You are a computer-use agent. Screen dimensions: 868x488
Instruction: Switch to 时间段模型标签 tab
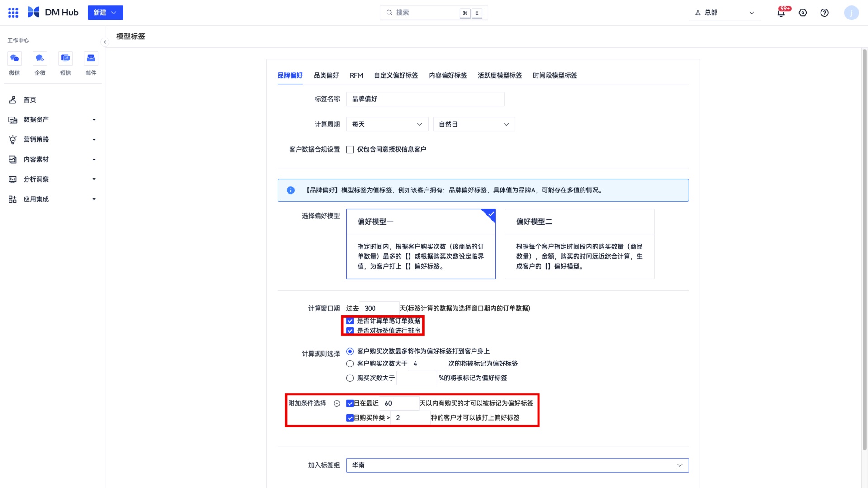point(555,75)
